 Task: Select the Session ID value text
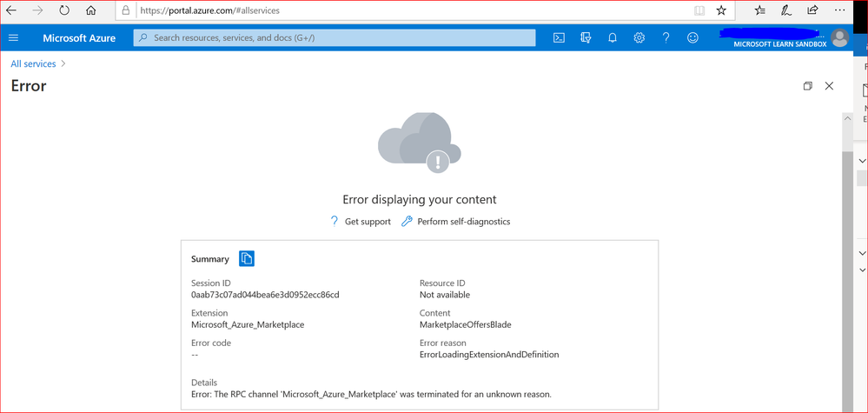[265, 295]
